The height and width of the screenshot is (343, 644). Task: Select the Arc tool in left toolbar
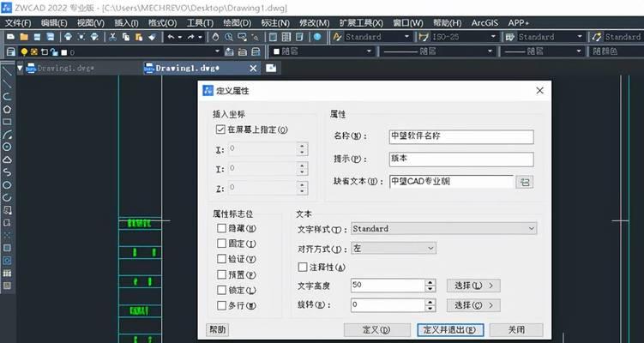click(x=7, y=135)
